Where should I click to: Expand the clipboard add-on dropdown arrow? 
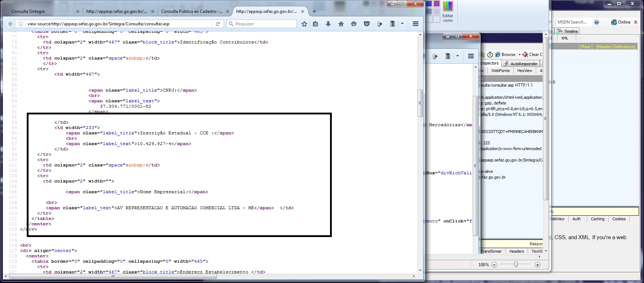click(x=402, y=24)
